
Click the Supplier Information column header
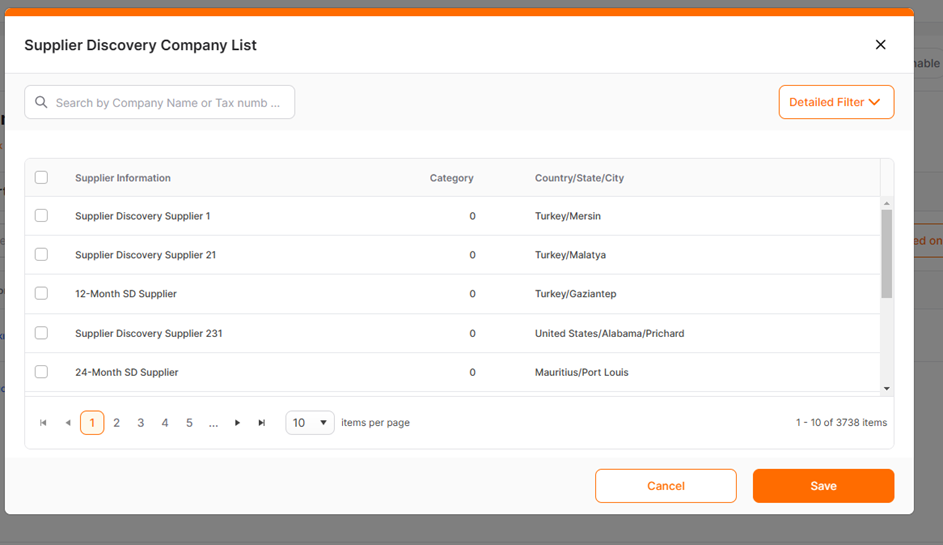point(123,178)
